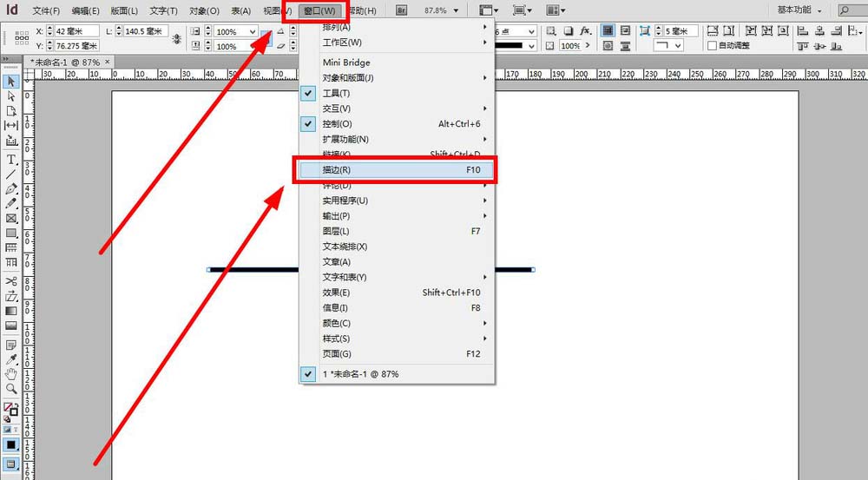Select the Type tool in toolbox
Viewport: 868px width, 480px height.
pyautogui.click(x=11, y=160)
